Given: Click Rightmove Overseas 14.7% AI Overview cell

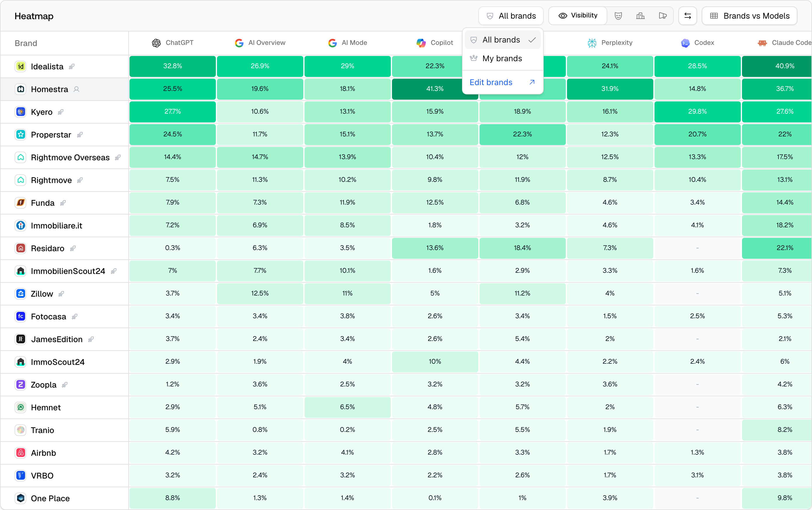Looking at the screenshot, I should coord(260,157).
